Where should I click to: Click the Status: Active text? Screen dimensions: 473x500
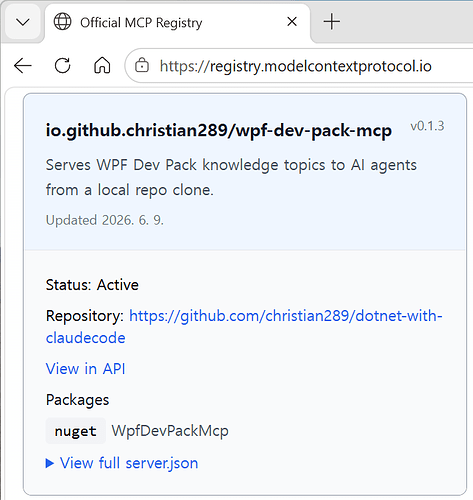pos(92,285)
